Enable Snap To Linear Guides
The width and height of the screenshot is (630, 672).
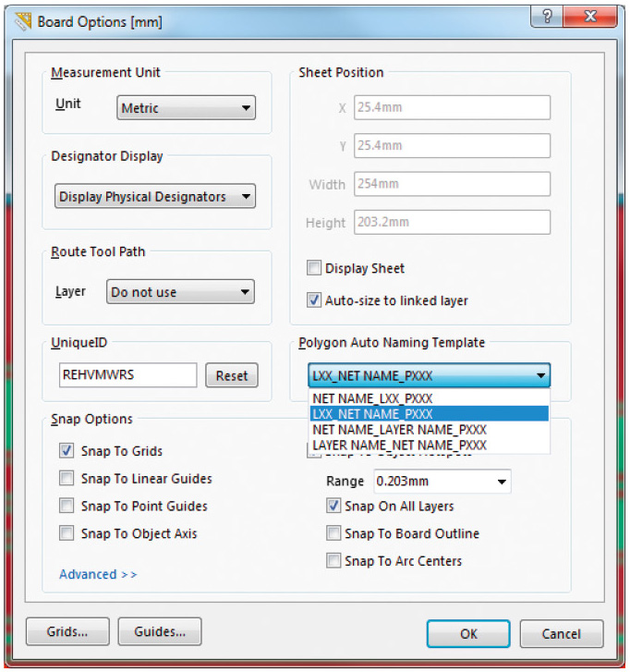coord(67,479)
